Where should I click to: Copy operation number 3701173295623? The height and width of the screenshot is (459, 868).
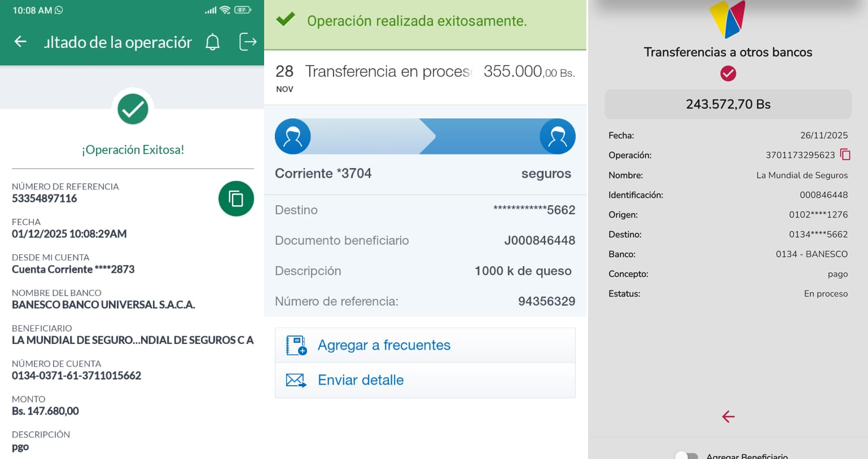coord(845,155)
